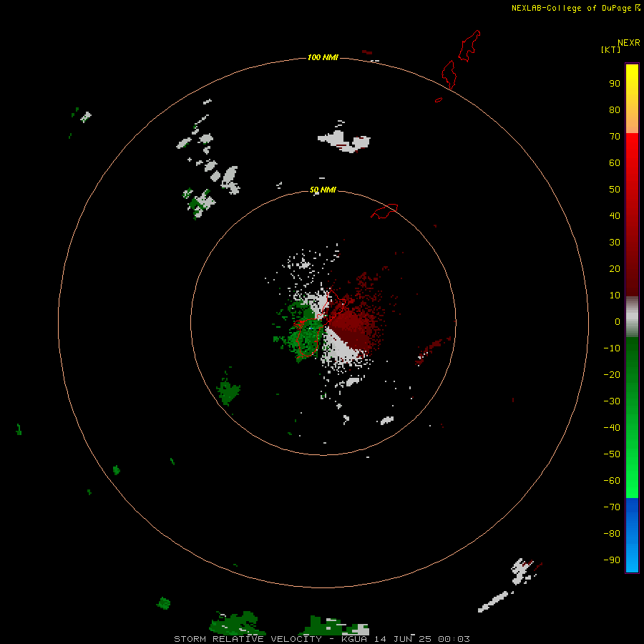The image size is (644, 644).
Task: Click the -70 value on velocity scale
Action: pyautogui.click(x=612, y=507)
